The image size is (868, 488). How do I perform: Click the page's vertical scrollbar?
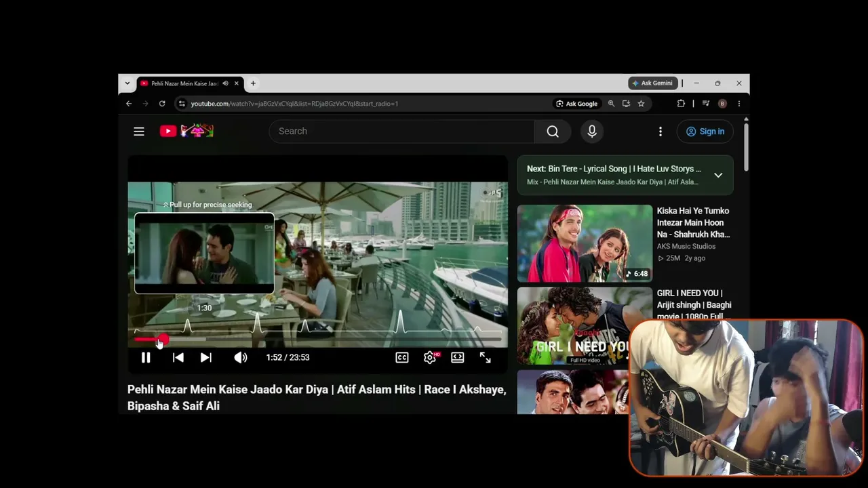(746, 146)
